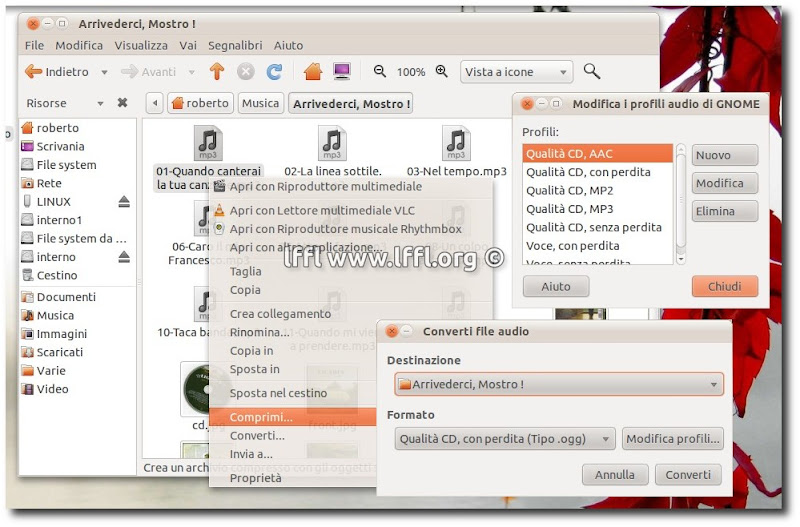Viewport: 800px width, 527px height.
Task: Open interno1 drive in sidebar
Action: pos(52,220)
